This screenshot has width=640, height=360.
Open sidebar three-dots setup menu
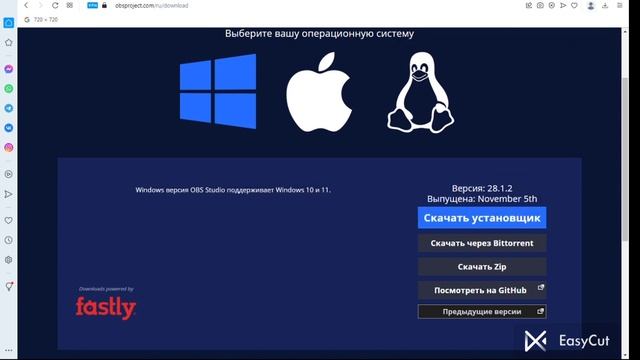[9, 350]
